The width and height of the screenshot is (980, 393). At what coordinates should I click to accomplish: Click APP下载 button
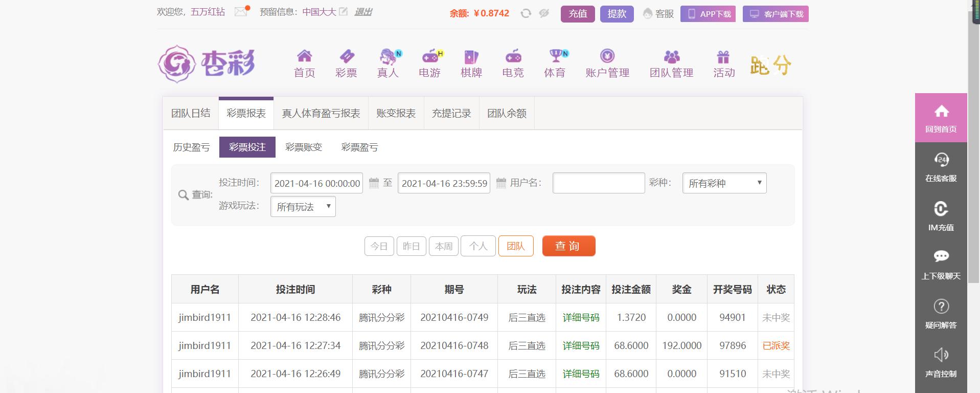pyautogui.click(x=708, y=14)
